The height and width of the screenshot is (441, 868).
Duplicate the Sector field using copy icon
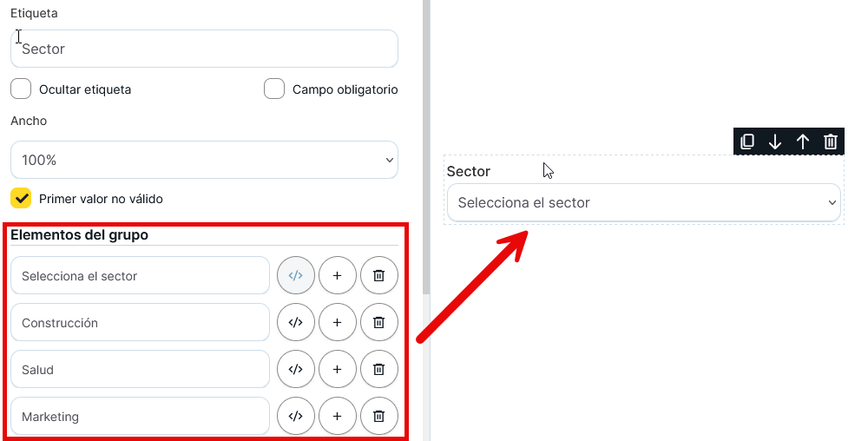click(747, 142)
